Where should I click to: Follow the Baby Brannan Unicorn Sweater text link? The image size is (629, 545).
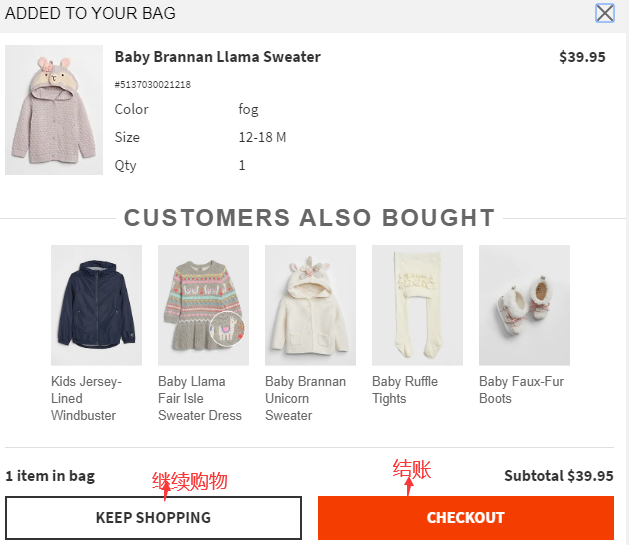point(305,398)
